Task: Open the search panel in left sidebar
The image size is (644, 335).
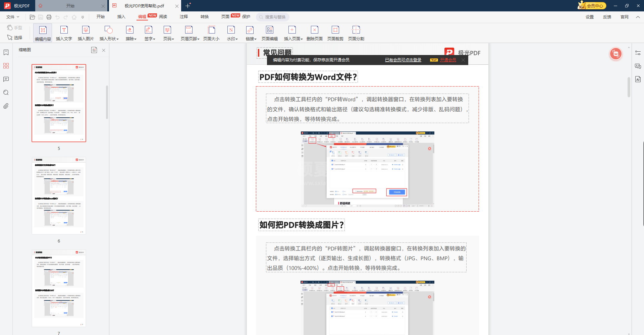Action: (6, 93)
